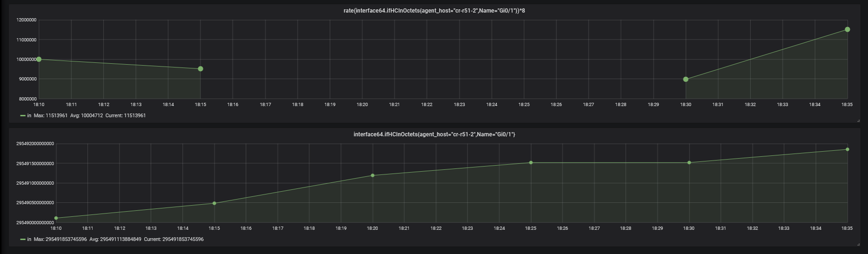Image resolution: width=868 pixels, height=254 pixels.
Task: Click the 295491000000000 y-axis label in bottom panel
Action: click(x=35, y=183)
